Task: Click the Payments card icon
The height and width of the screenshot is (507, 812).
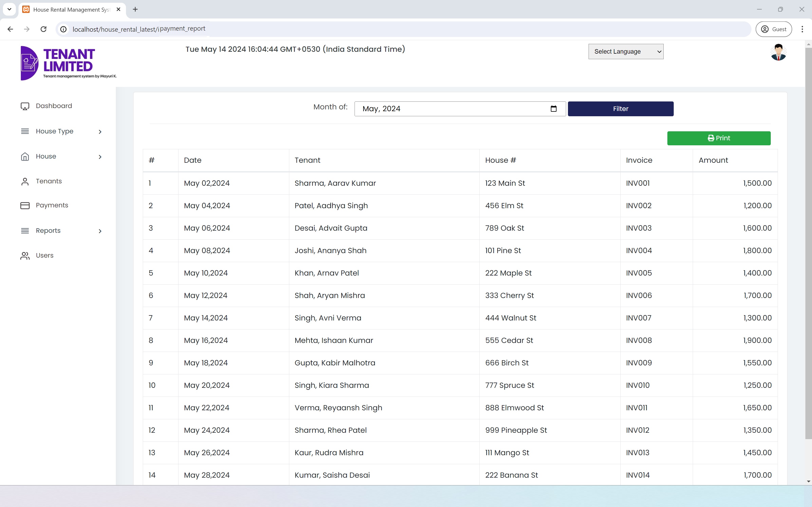Action: tap(25, 206)
